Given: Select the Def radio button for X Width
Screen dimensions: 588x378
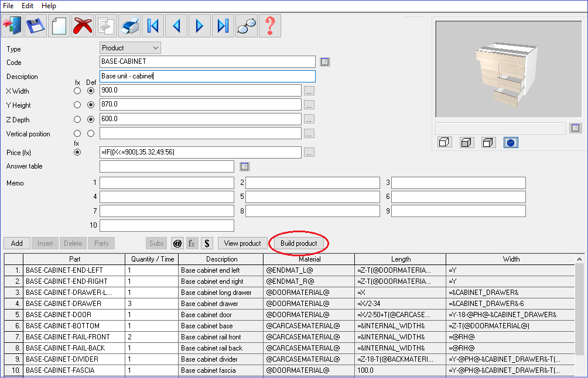Looking at the screenshot, I should point(91,91).
